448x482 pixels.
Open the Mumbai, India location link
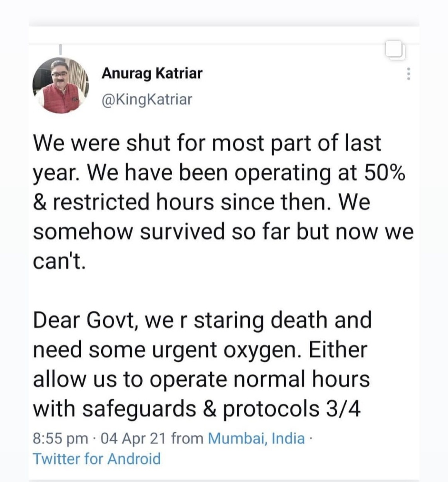tap(256, 438)
